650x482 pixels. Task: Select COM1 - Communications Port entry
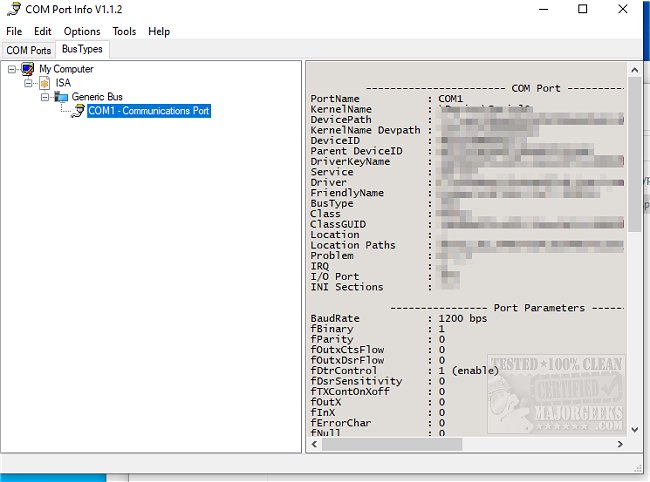pyautogui.click(x=149, y=111)
